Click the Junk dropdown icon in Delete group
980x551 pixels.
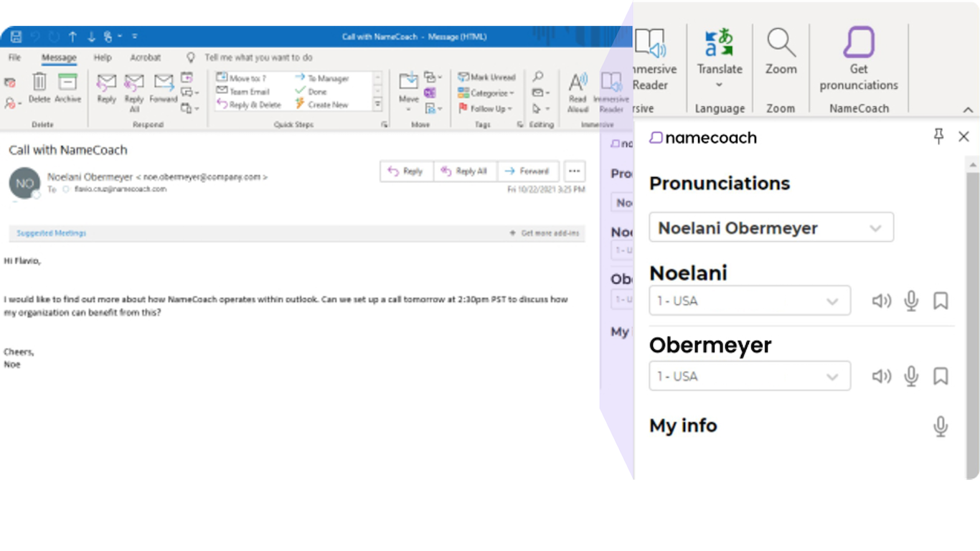[13, 103]
